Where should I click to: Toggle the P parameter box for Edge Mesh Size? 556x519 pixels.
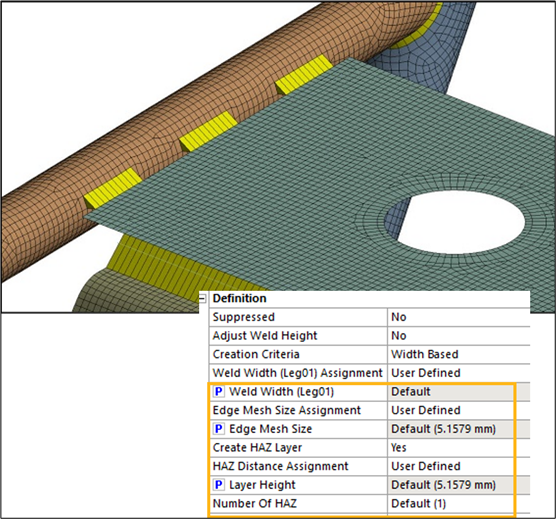pyautogui.click(x=218, y=429)
